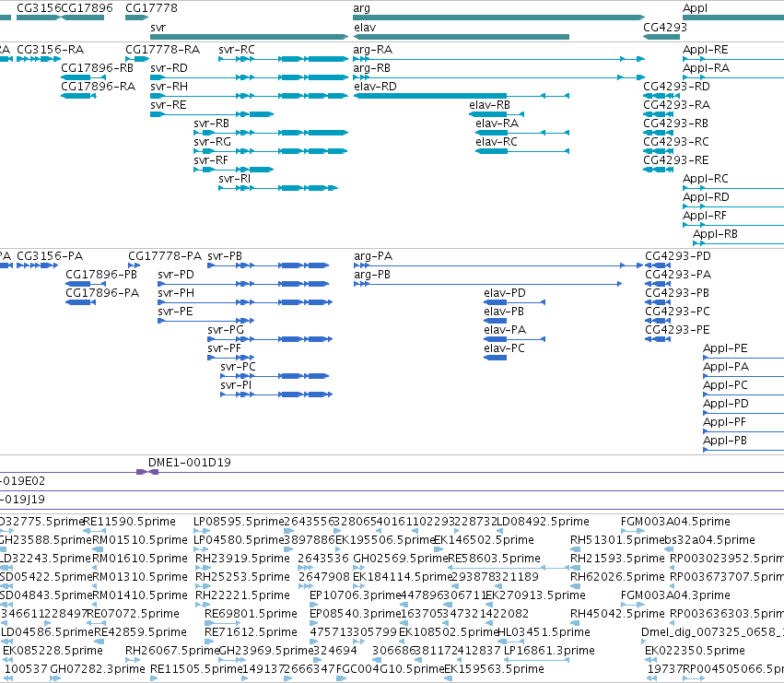Select the Appl-PE protein label
The width and height of the screenshot is (784, 683).
coord(725,348)
